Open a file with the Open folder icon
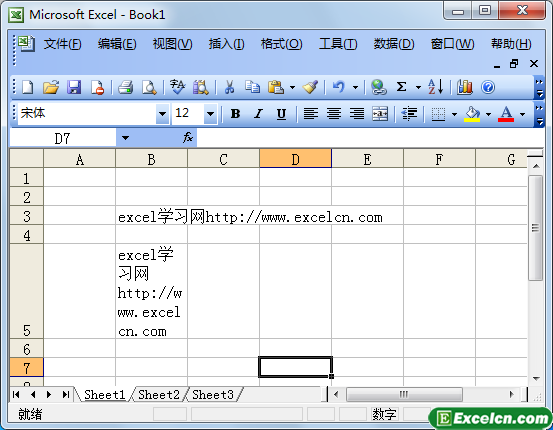The height and width of the screenshot is (430, 553). [x=51, y=87]
